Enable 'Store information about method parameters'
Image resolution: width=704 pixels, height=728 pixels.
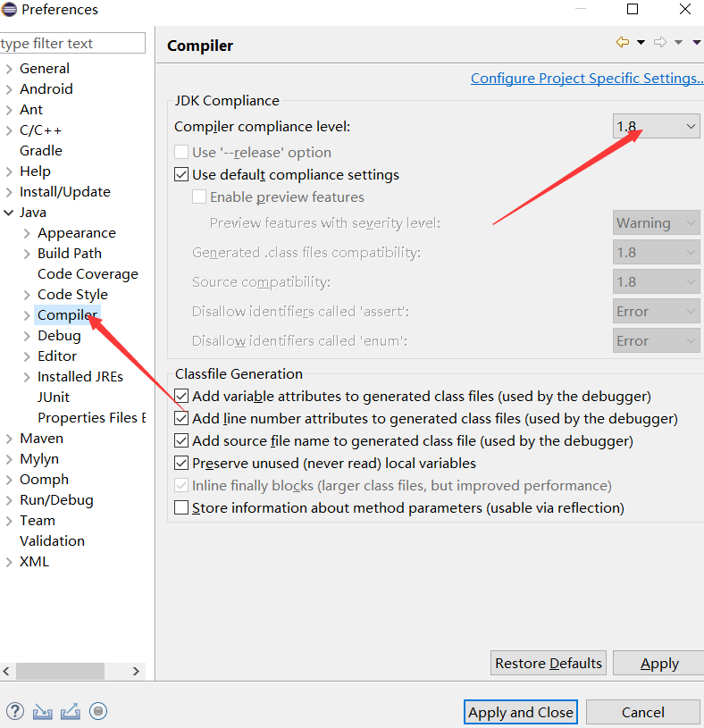(x=181, y=507)
